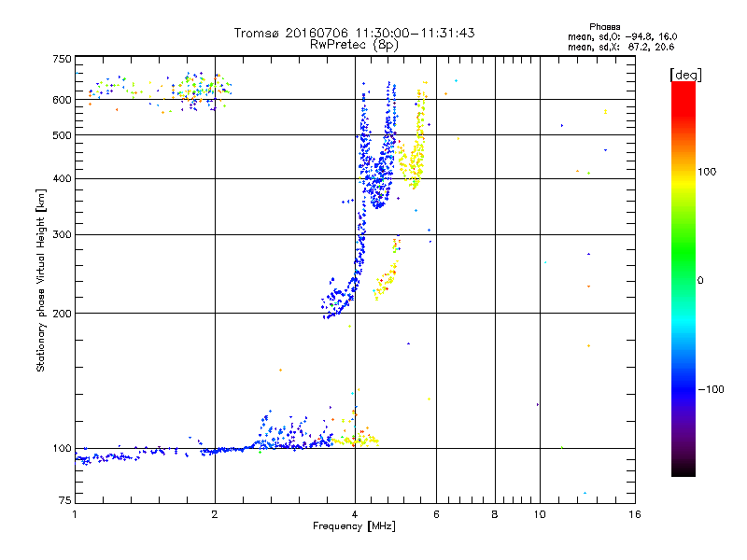The image size is (747, 560).
Task: Click the 'mean, sd,X: 87.2, 20.6' statistics line
Action: [621, 47]
